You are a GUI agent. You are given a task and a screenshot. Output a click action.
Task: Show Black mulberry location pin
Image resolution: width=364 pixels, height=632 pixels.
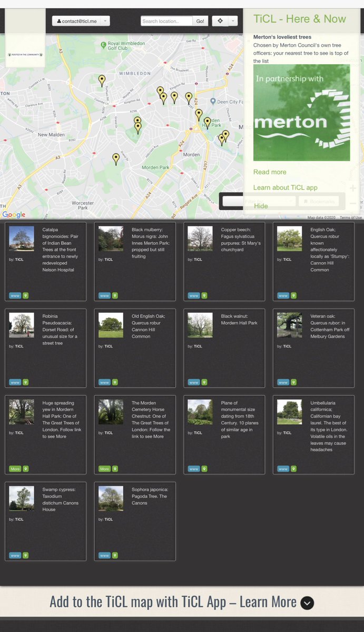point(115,295)
